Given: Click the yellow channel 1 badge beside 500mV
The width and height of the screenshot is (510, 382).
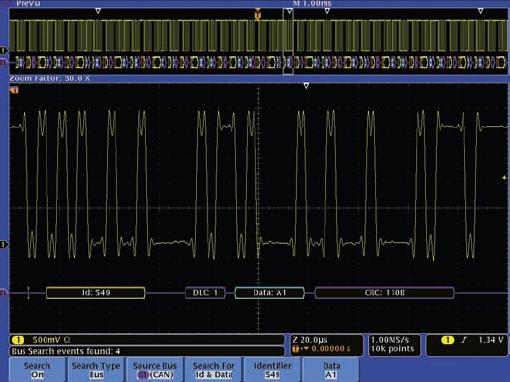Looking at the screenshot, I should click(18, 340).
